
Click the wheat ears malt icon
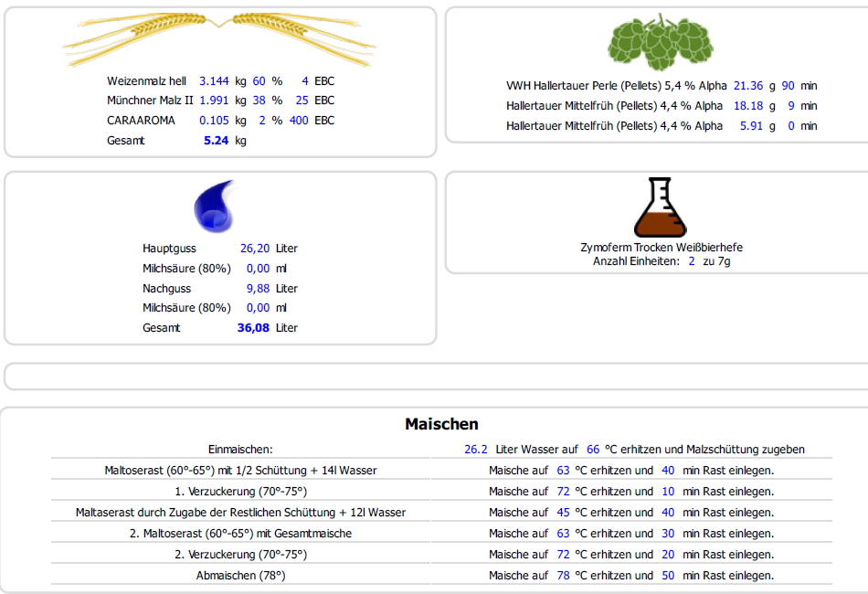click(219, 37)
